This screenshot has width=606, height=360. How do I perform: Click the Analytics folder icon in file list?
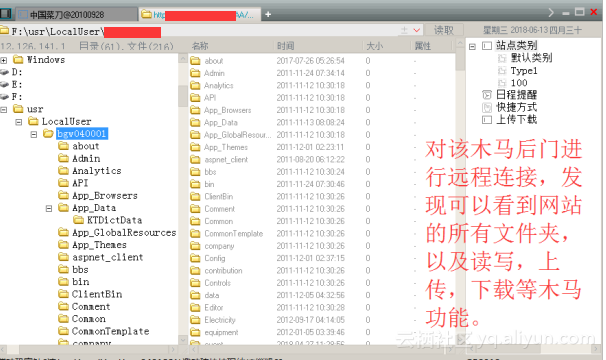195,85
